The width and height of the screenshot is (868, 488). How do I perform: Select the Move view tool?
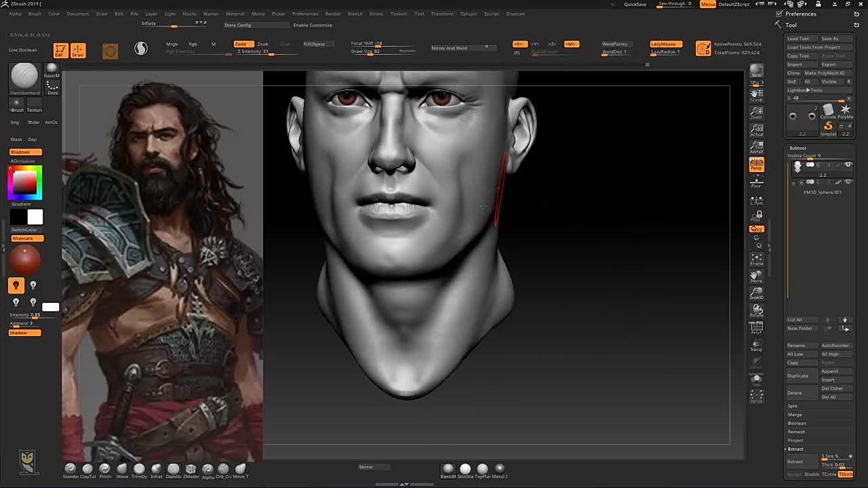point(756,277)
